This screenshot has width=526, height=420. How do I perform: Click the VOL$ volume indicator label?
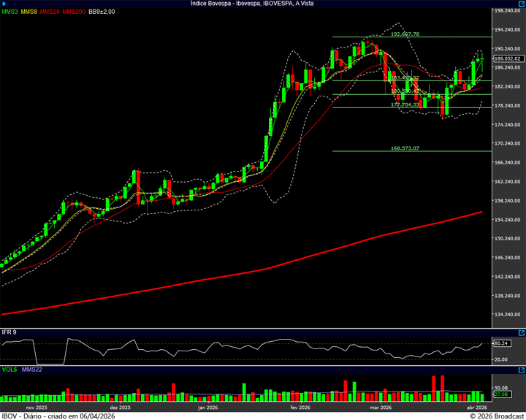point(9,370)
